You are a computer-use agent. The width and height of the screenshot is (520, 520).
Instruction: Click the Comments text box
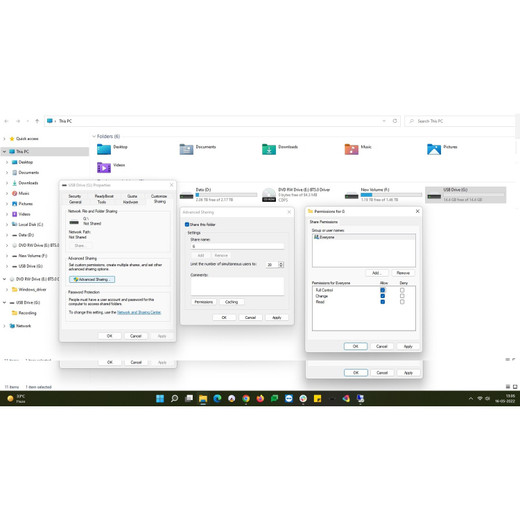(237, 286)
